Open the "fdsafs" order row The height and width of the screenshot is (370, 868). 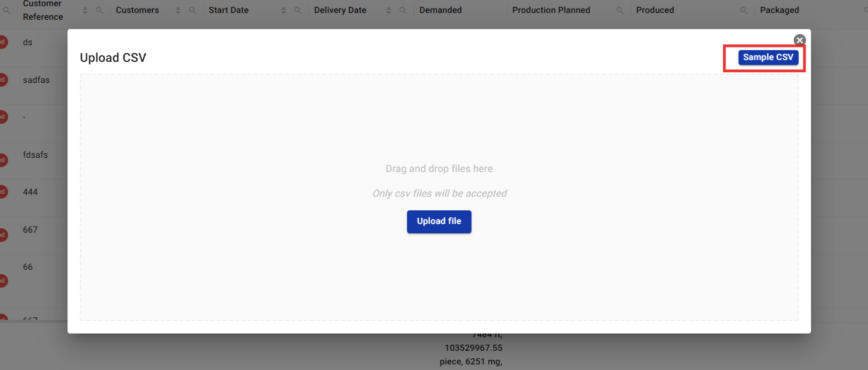35,155
